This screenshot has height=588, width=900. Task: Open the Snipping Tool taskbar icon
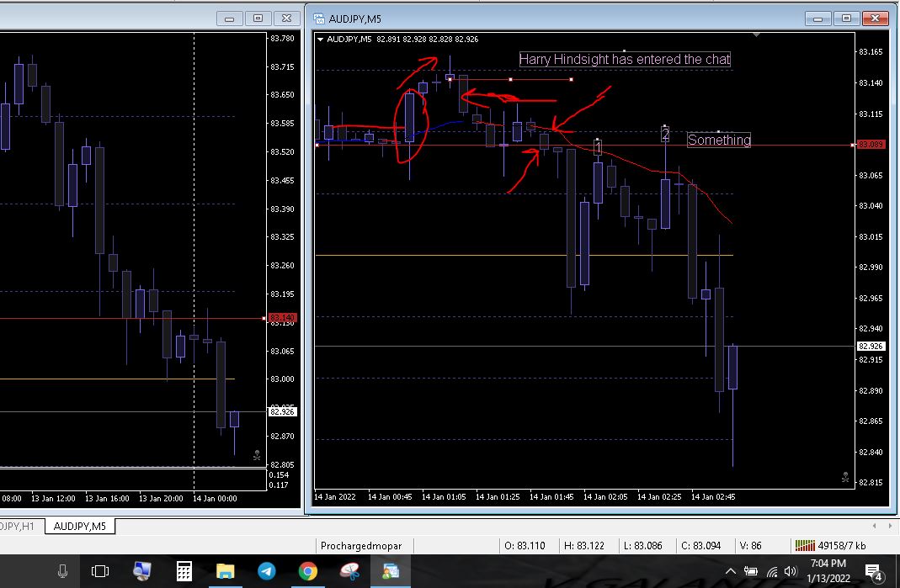(x=349, y=571)
